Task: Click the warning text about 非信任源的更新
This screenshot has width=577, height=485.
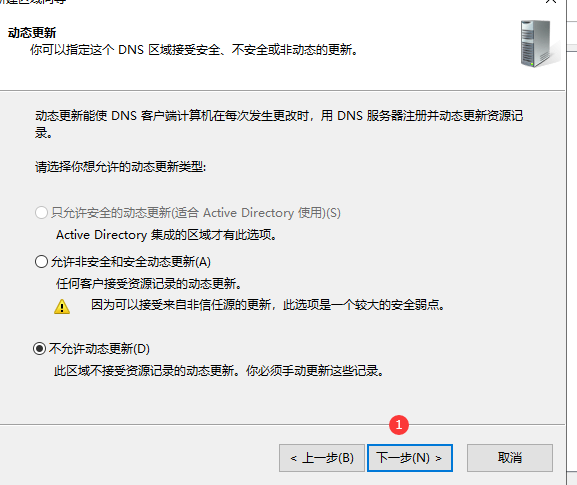Action: [268, 305]
